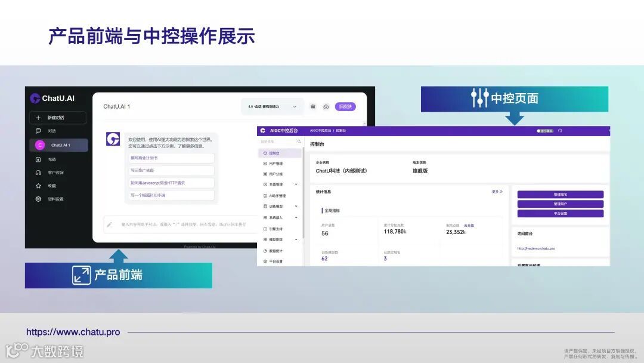
Task: Choose the 写一个短篇科幻小说 example prompt
Action: point(171,195)
